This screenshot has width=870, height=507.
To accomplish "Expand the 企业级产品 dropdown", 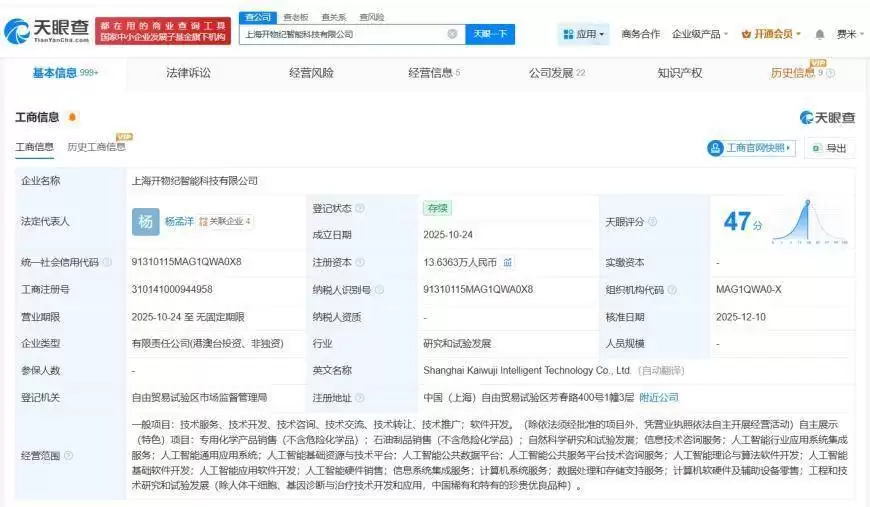I will click(700, 34).
